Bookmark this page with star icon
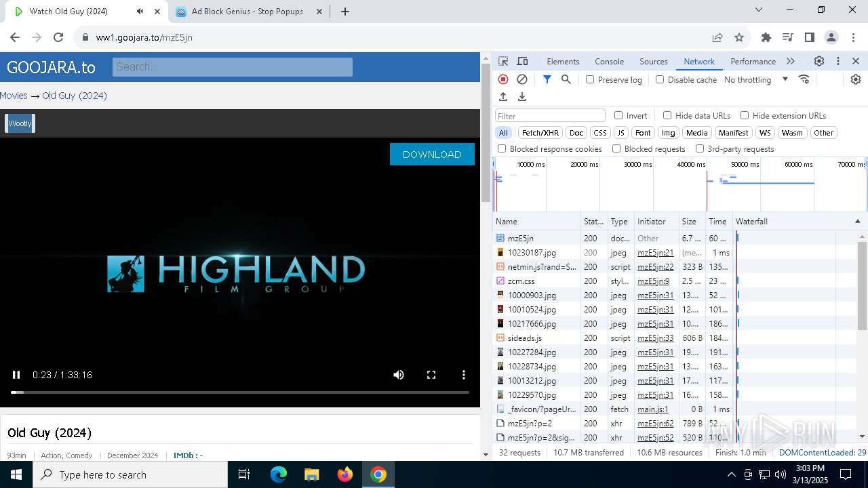This screenshot has height=488, width=868. [x=739, y=37]
